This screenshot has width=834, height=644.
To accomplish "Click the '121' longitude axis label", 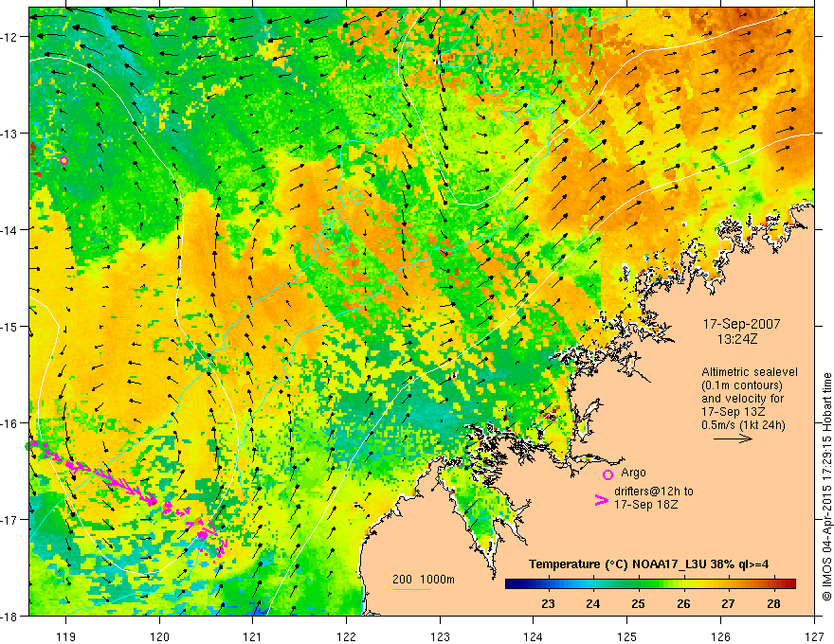I will pyautogui.click(x=253, y=636).
